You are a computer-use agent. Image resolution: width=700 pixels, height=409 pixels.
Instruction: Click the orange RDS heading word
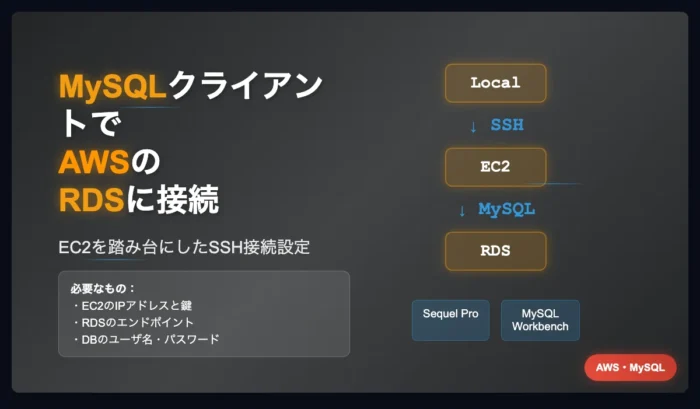(92, 200)
